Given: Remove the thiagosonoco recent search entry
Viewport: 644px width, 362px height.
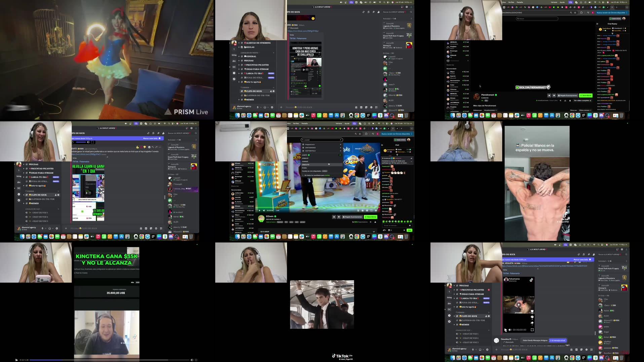Looking at the screenshot, I should (x=341, y=144).
